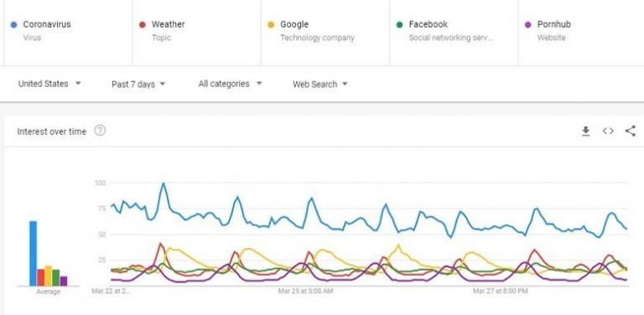The height and width of the screenshot is (315, 644).
Task: Open embed code icon for chart
Action: (608, 132)
